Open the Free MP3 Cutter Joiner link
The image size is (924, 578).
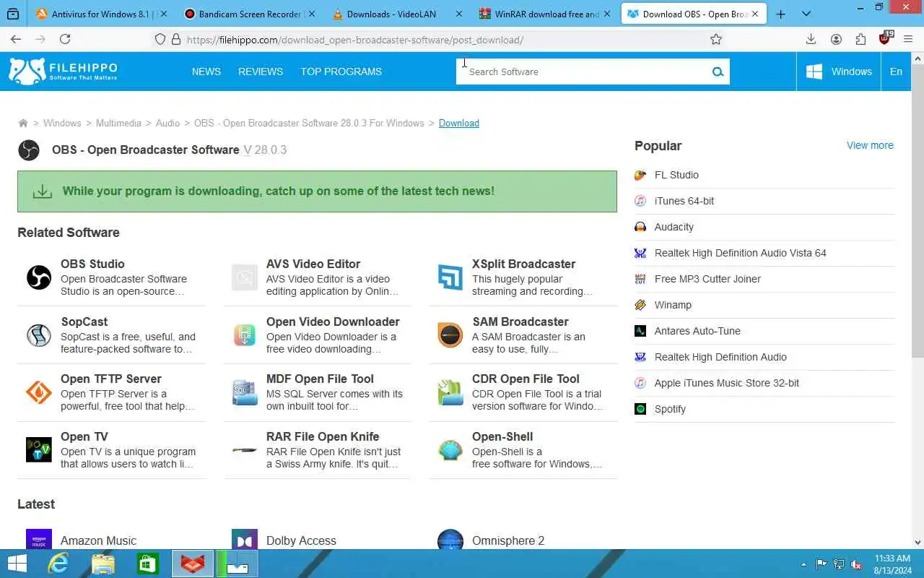(x=707, y=279)
